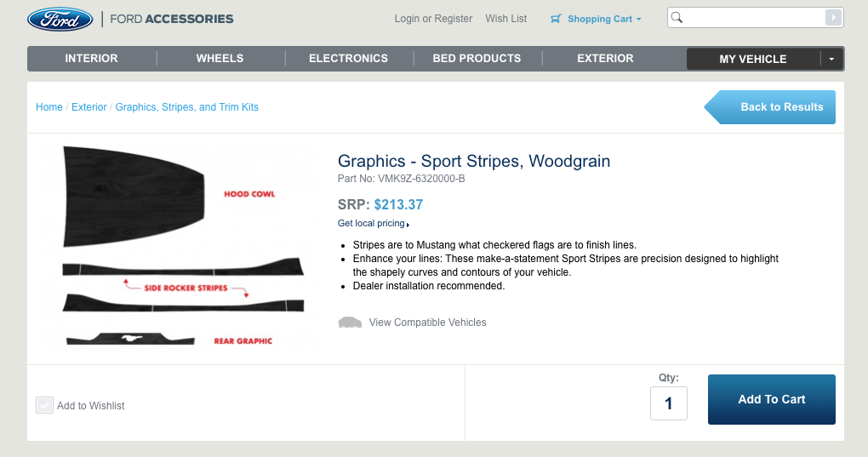The image size is (868, 457).
Task: Click the quantity input field
Action: [668, 403]
